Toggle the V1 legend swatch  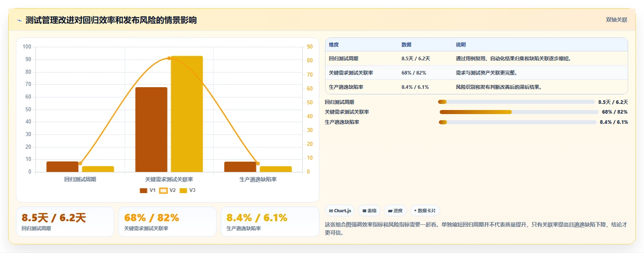(143, 190)
